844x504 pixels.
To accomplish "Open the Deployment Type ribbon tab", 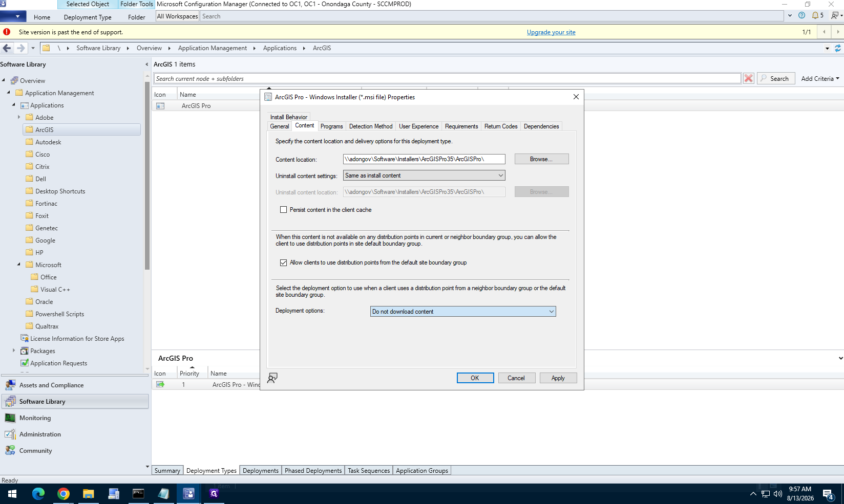I will coord(88,17).
